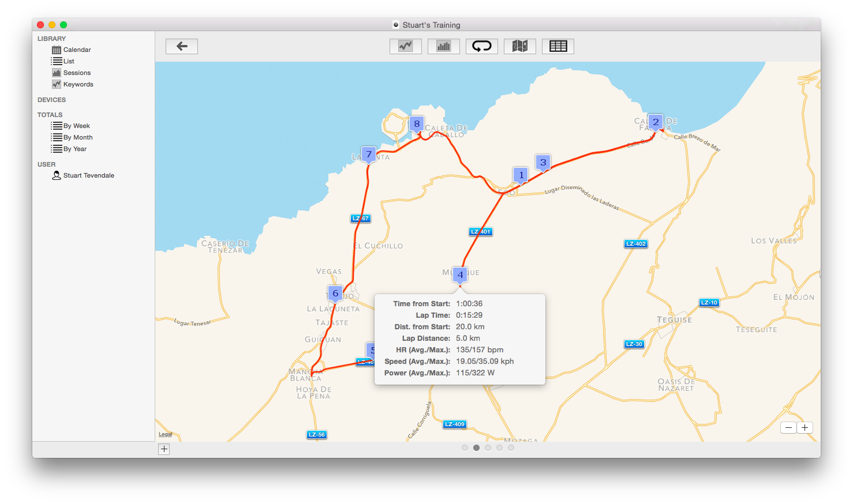Open the second map page dot
The image size is (853, 504).
[x=477, y=447]
